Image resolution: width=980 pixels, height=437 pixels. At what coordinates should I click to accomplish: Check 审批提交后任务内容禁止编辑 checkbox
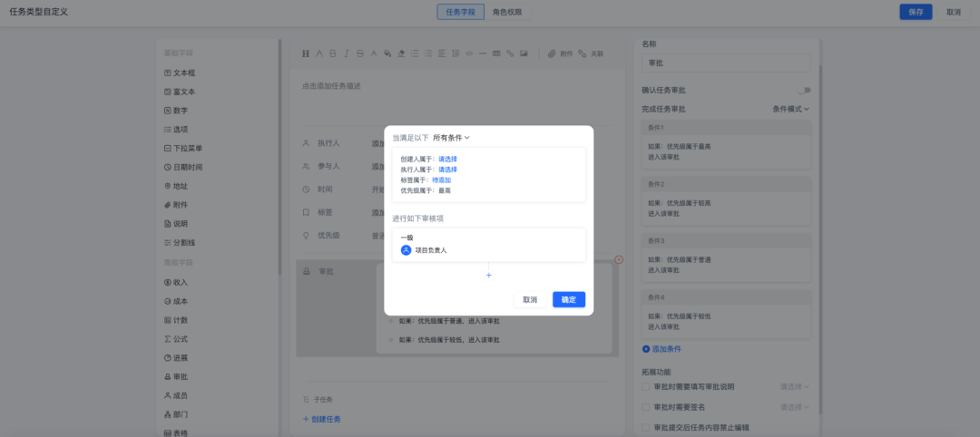[646, 428]
